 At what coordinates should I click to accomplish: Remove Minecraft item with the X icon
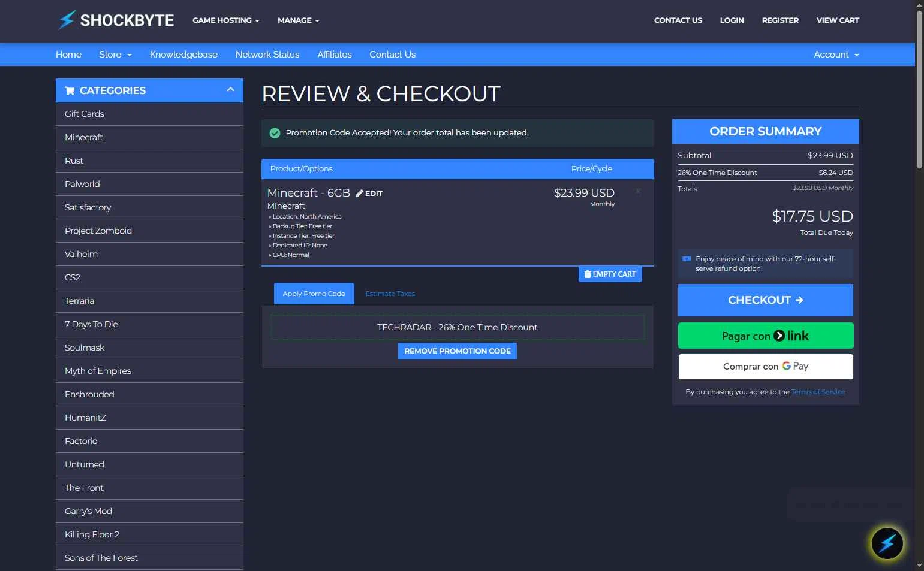click(x=638, y=191)
